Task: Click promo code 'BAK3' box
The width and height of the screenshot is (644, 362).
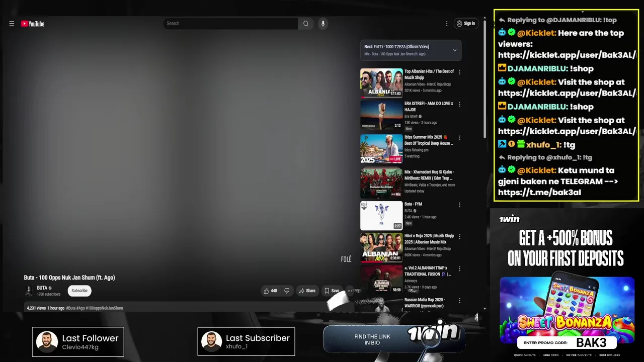Action: tap(567, 343)
